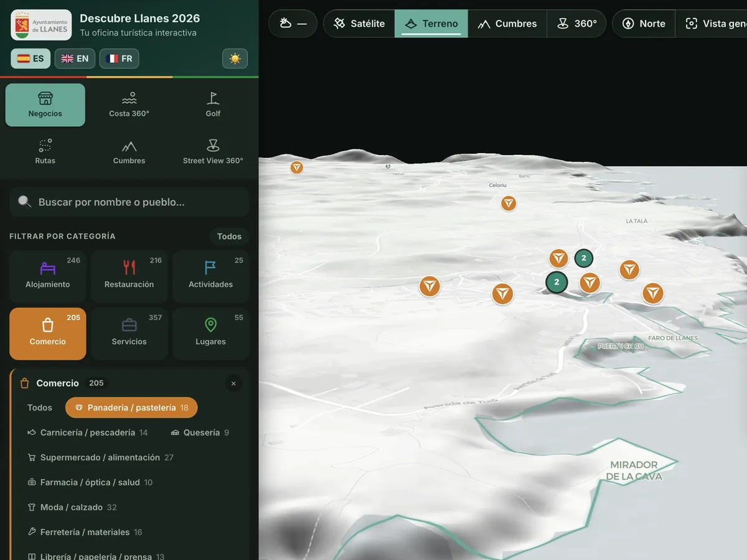The image size is (747, 560).
Task: Open the Rutas section
Action: (x=45, y=152)
